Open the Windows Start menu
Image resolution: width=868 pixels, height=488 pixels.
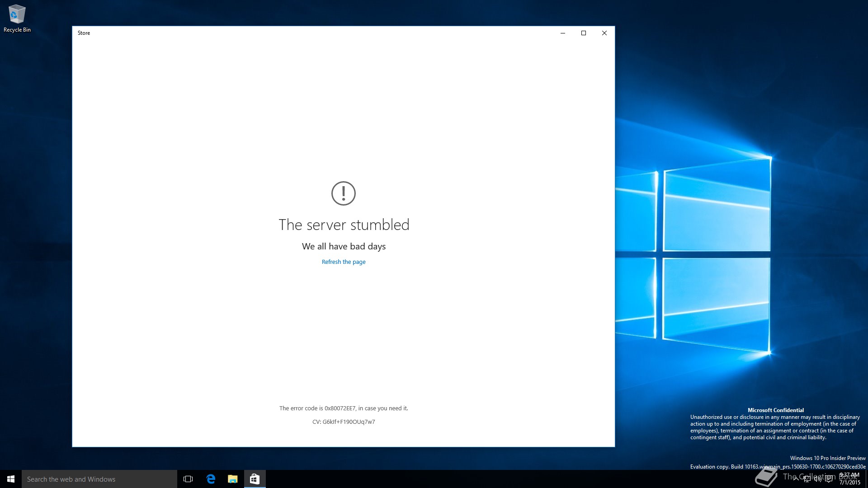pyautogui.click(x=11, y=479)
